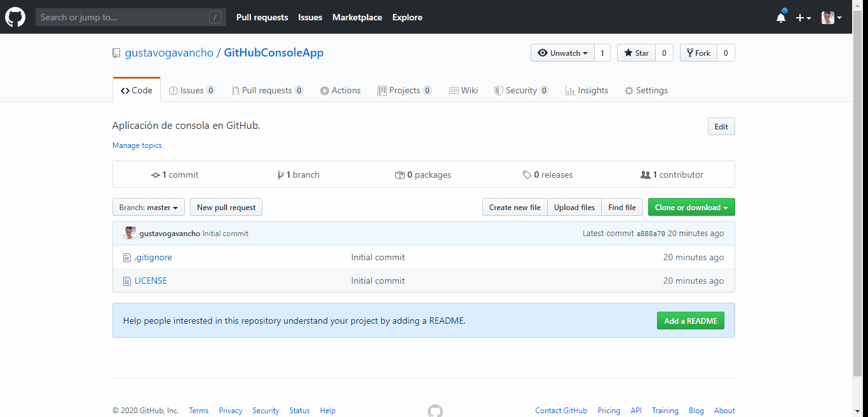Open Privacy footer link
Screen dimensions: 868x417
point(231,411)
